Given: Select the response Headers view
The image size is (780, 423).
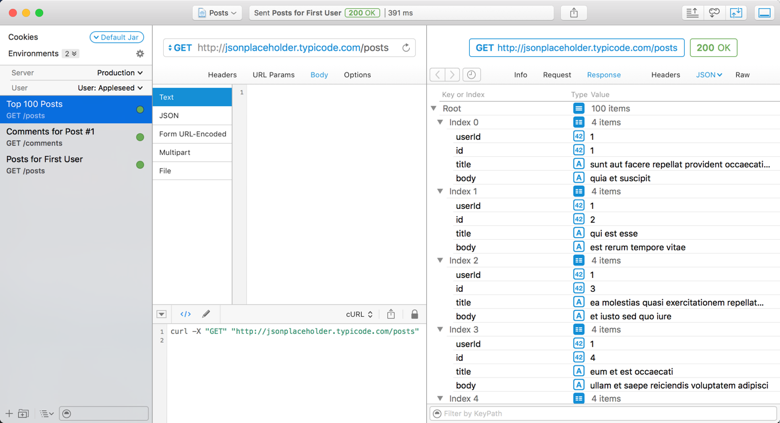Looking at the screenshot, I should [666, 75].
